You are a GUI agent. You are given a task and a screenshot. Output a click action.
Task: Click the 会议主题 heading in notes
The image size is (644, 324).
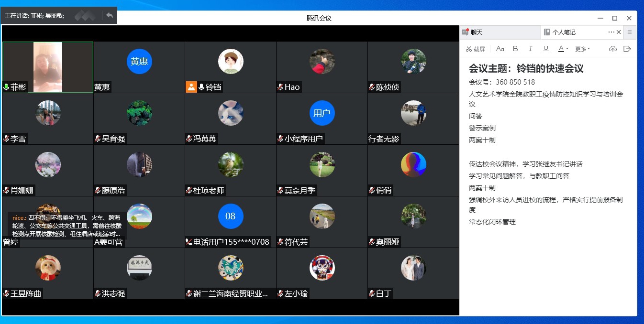coord(526,68)
